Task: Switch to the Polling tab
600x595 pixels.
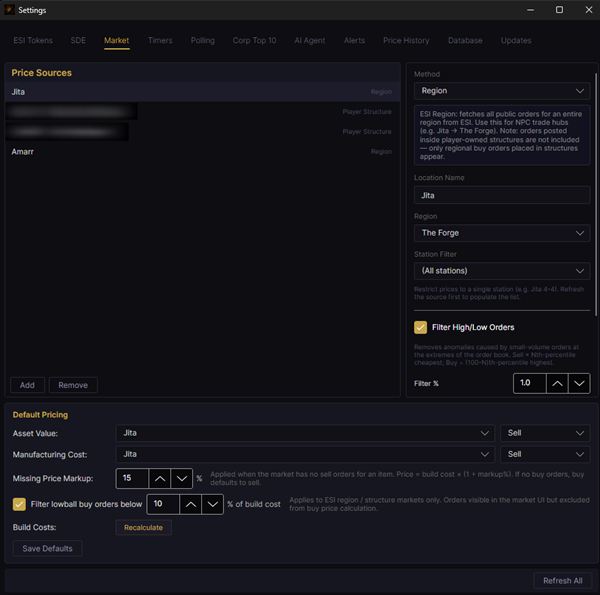Action: (x=203, y=41)
